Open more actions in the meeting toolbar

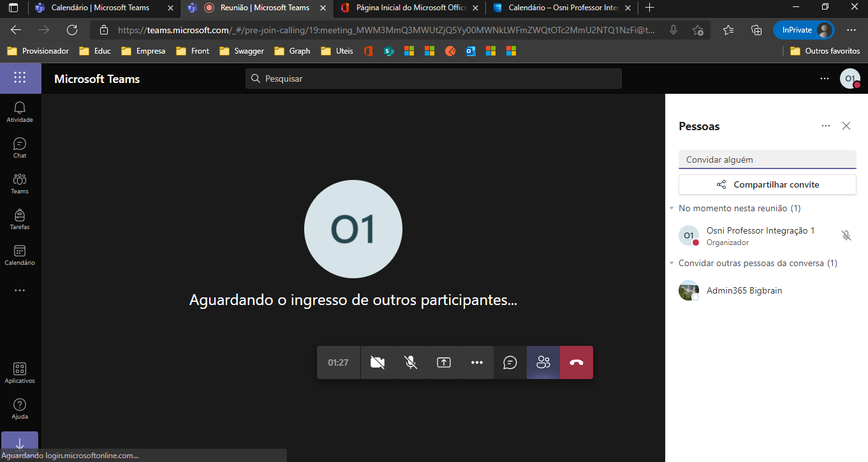coord(477,362)
